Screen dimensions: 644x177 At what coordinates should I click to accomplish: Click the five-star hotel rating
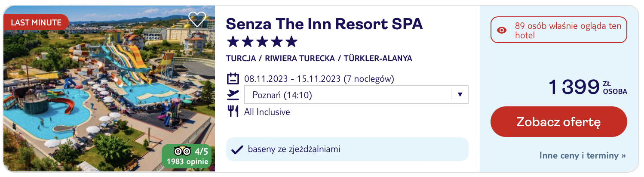click(x=262, y=42)
